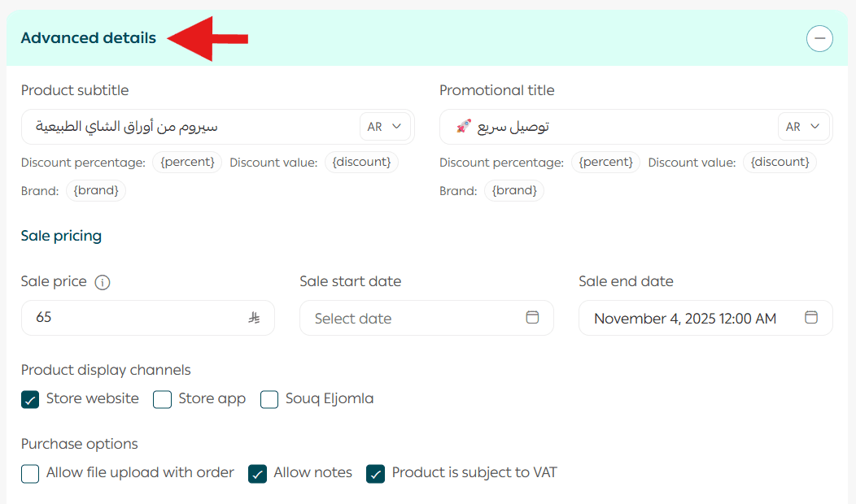Click the Product subtitle text field

187,127
